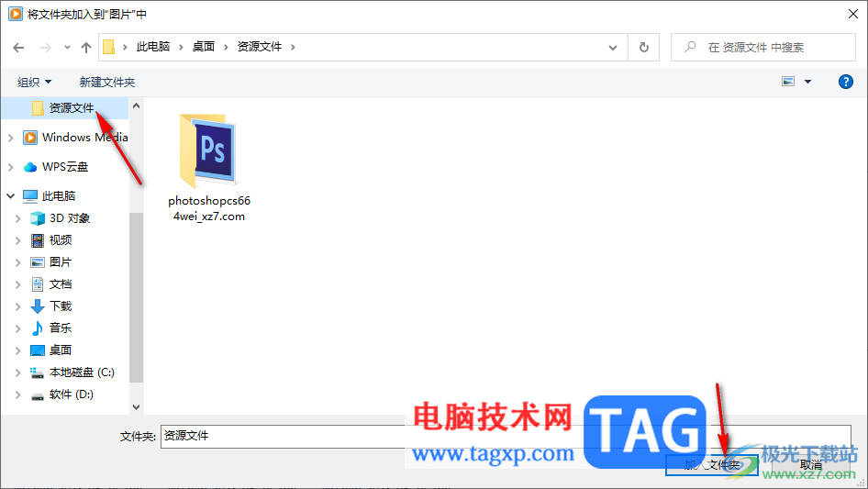Click the D: drive icon
Screen dimensions: 868x489
tap(37, 396)
